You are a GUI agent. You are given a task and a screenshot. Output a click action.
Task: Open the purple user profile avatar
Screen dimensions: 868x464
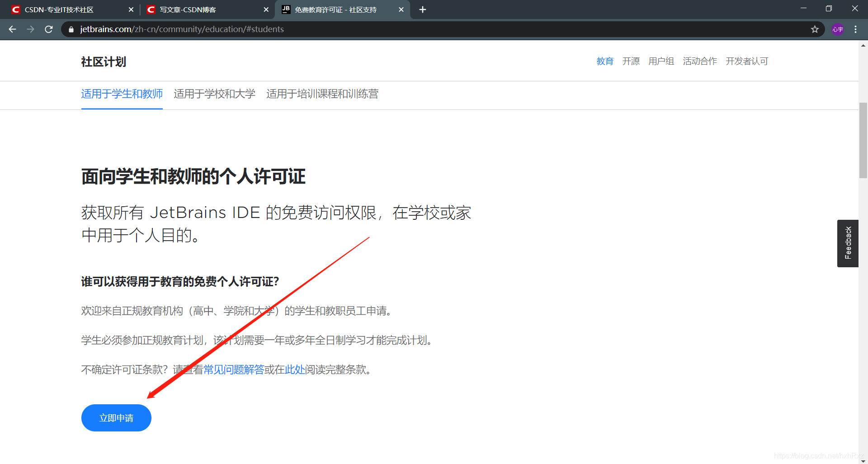coord(838,29)
